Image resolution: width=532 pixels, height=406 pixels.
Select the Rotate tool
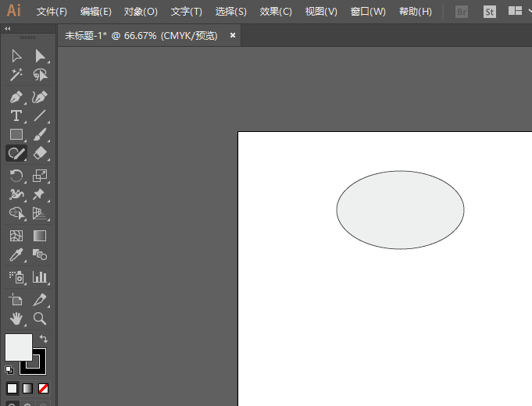point(16,176)
